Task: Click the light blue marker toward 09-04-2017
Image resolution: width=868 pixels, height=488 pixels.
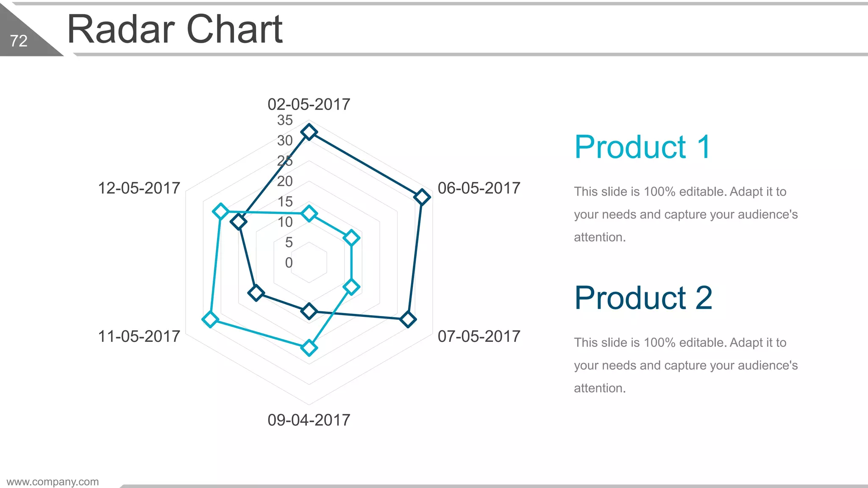Action: 309,348
